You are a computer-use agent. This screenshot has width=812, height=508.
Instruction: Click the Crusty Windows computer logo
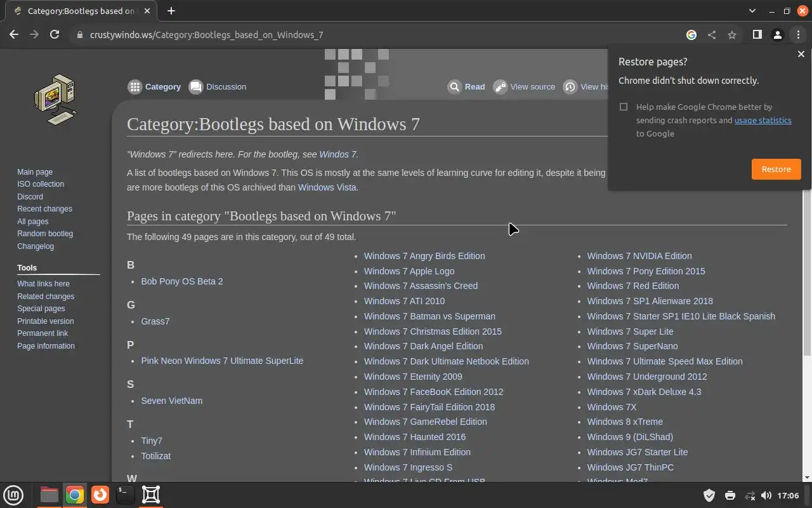pos(56,99)
